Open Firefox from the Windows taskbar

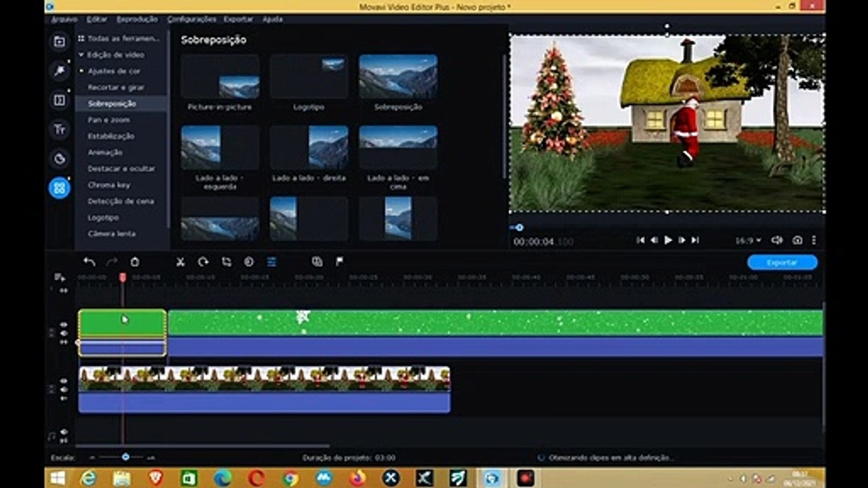tap(357, 478)
